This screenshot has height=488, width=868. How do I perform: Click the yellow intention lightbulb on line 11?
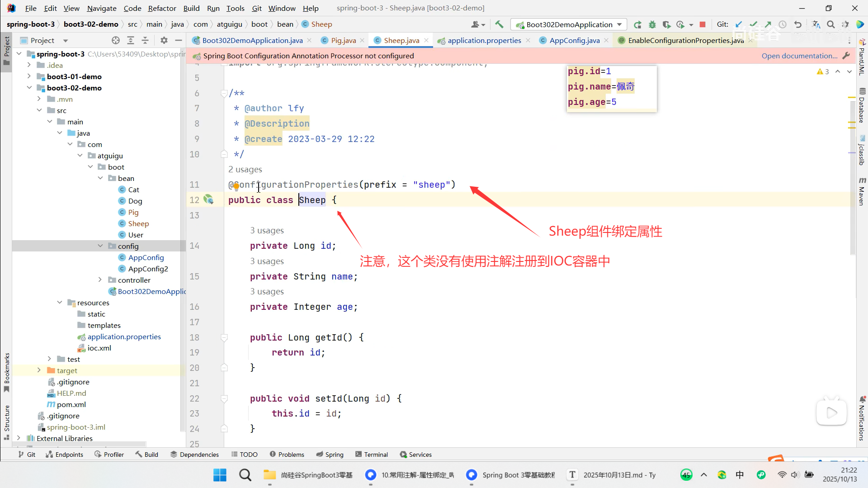tap(236, 186)
